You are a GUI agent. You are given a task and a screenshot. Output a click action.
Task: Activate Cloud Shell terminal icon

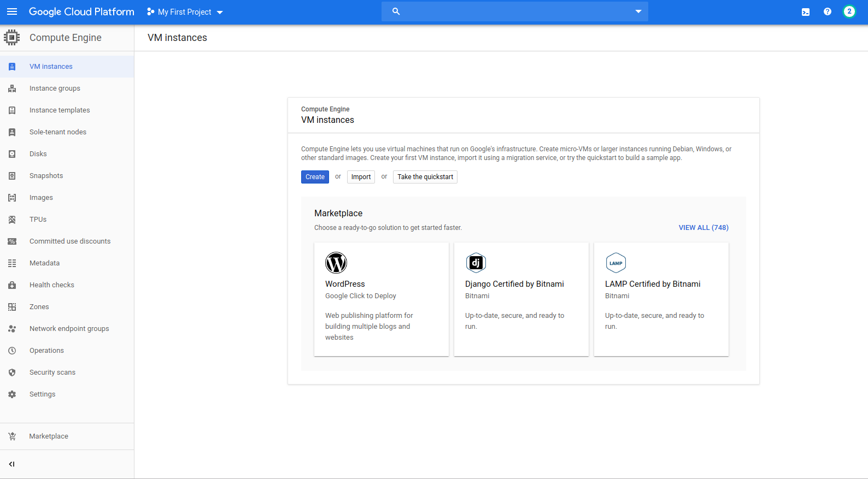806,12
